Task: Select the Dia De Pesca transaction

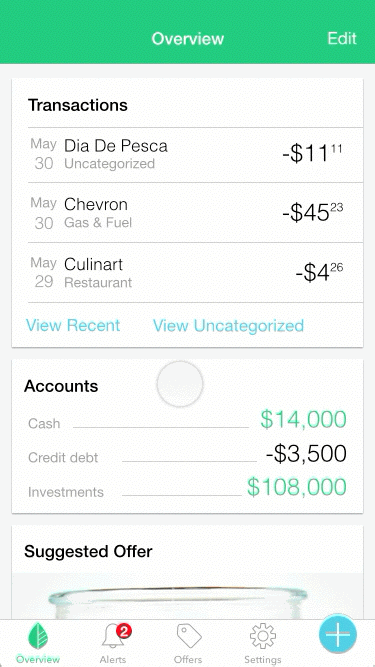Action: (x=196, y=155)
